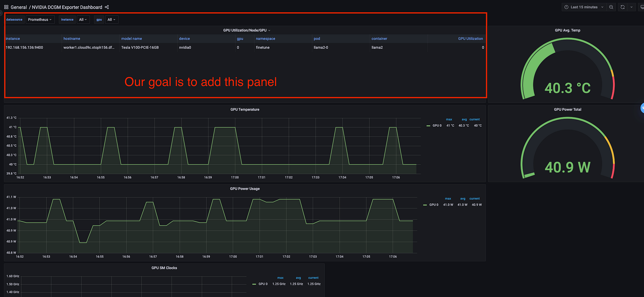Sort temperature legend by max column
This screenshot has width=644, height=297.
tap(449, 120)
